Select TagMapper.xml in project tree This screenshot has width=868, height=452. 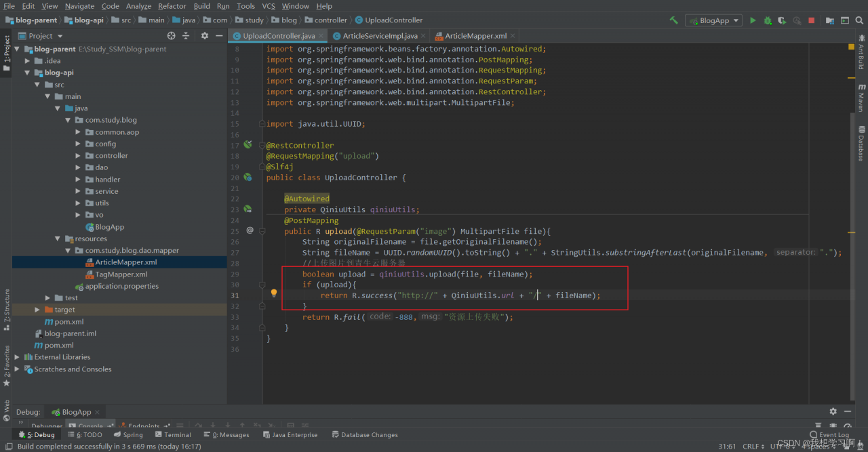(121, 274)
